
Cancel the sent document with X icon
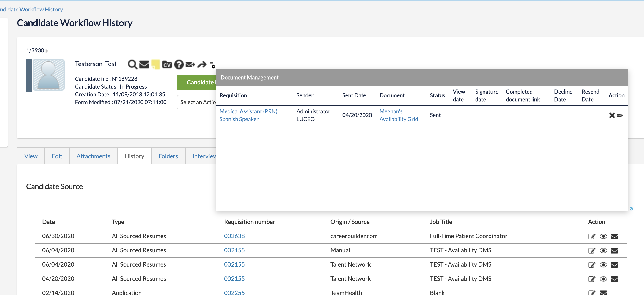point(612,115)
